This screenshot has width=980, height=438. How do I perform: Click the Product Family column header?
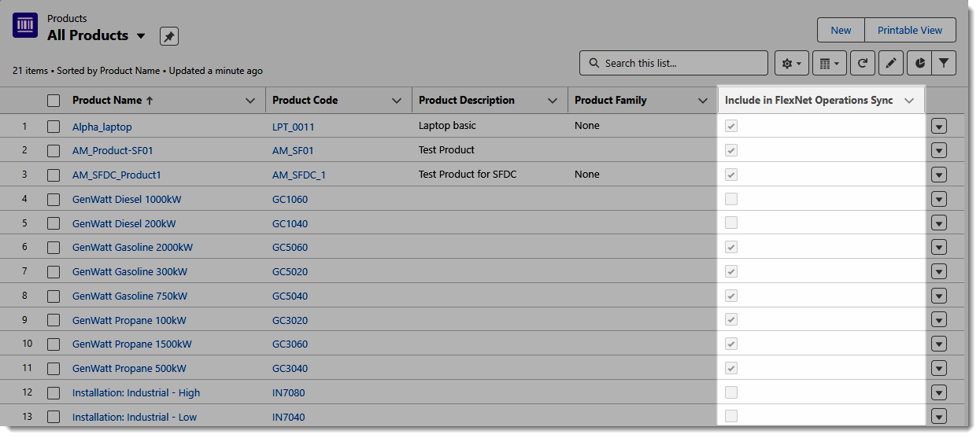(610, 101)
